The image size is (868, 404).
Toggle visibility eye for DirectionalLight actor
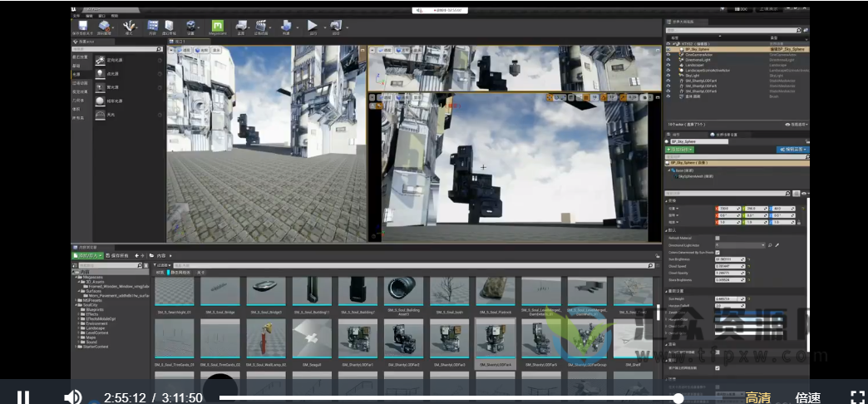(668, 60)
